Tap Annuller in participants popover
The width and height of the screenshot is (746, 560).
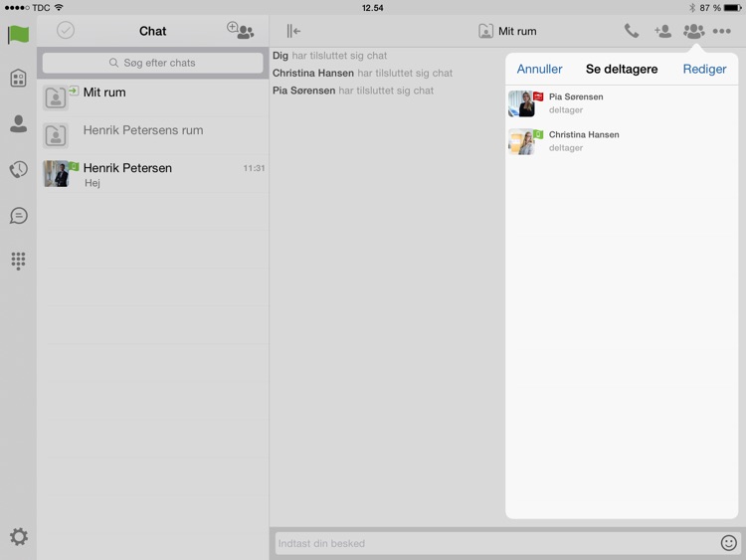(539, 69)
